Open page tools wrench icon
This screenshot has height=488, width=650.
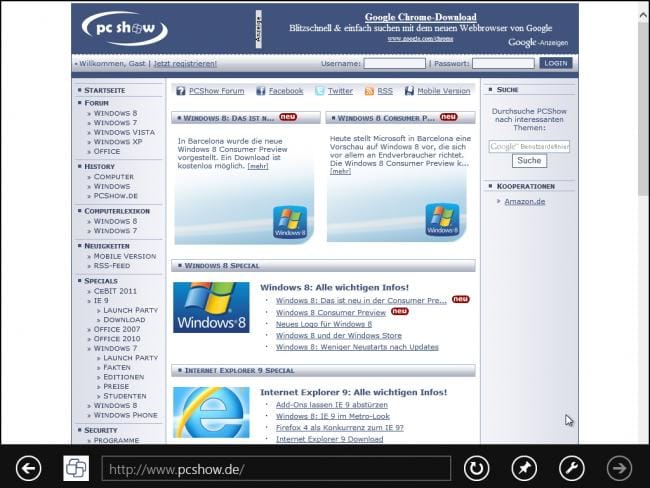[x=572, y=468]
